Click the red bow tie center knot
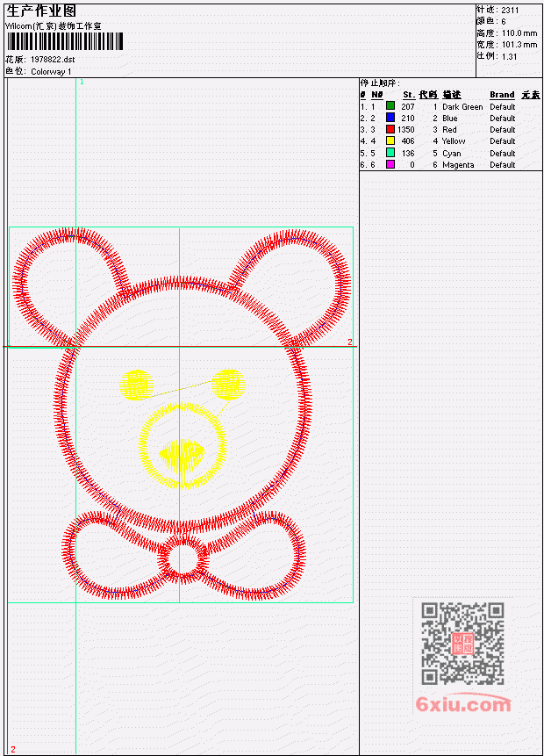 (183, 558)
